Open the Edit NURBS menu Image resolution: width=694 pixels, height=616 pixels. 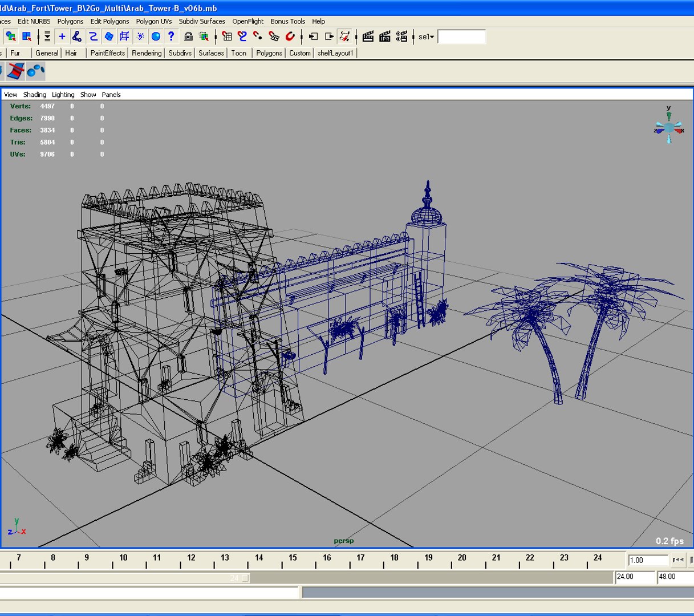pos(34,21)
